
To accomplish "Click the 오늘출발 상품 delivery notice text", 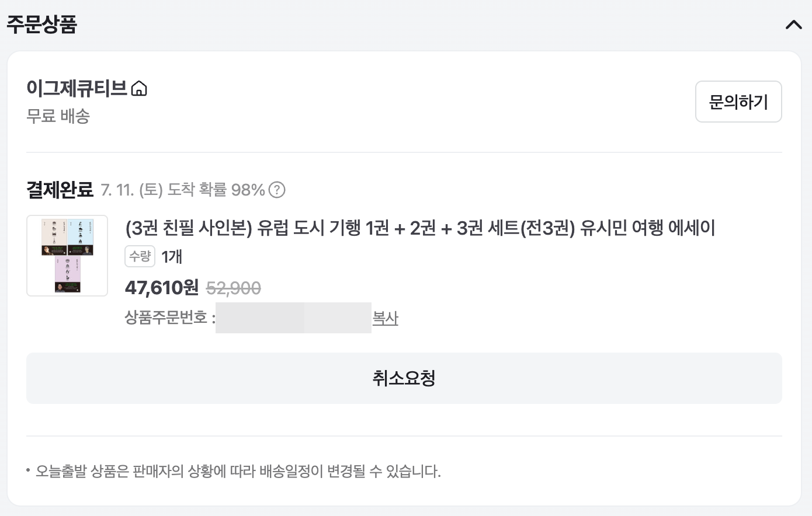I will point(238,471).
